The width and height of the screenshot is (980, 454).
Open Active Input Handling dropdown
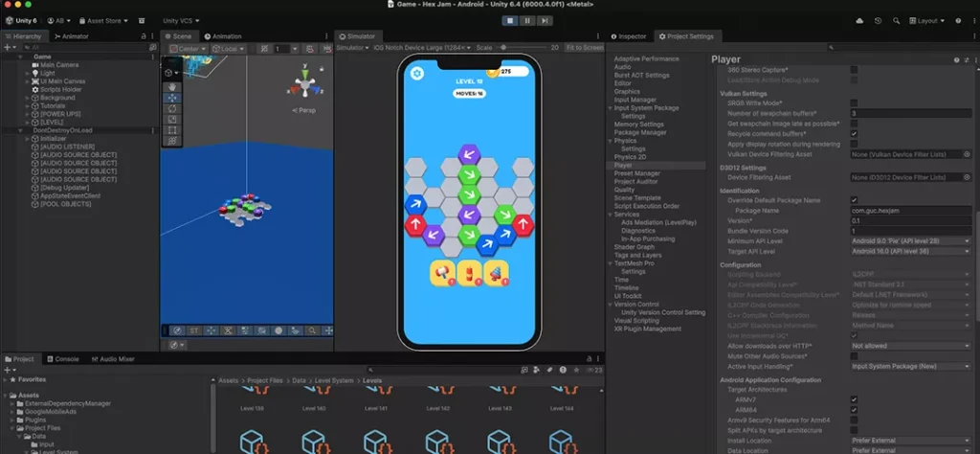911,367
